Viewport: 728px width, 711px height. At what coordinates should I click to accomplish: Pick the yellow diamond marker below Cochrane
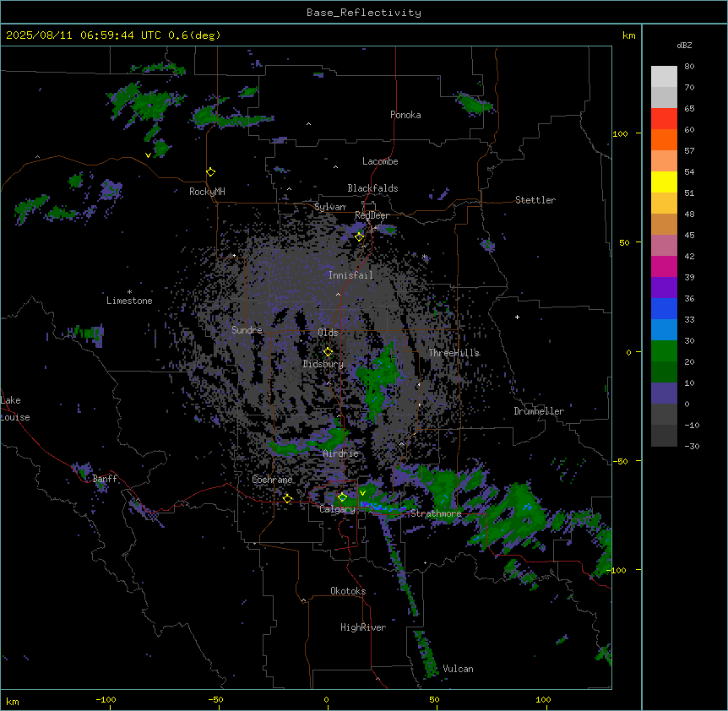(287, 498)
